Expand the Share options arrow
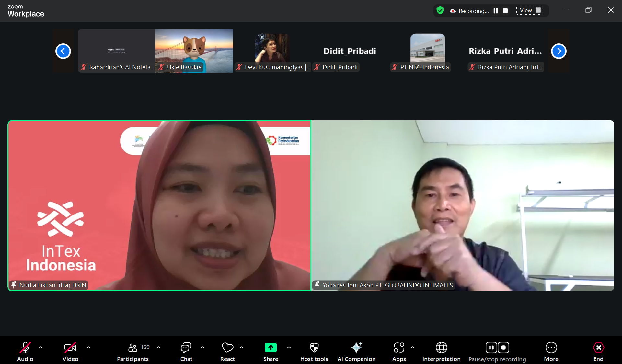 tap(289, 347)
